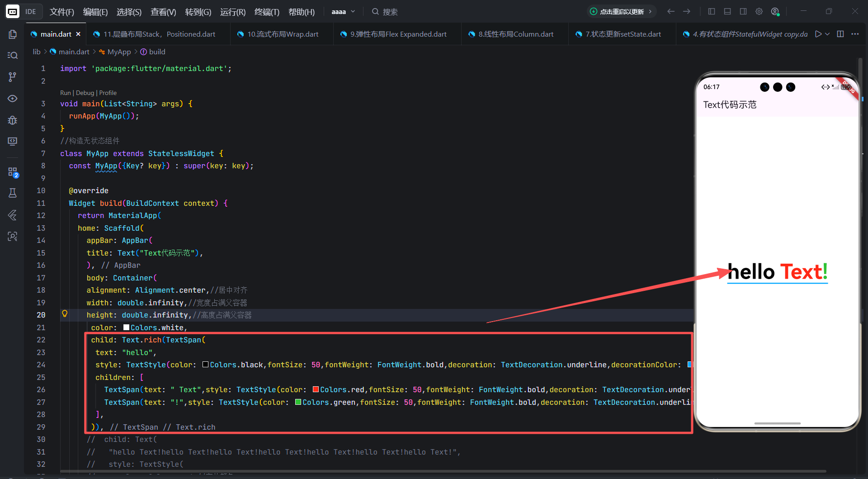Image resolution: width=868 pixels, height=479 pixels.
Task: Open the remote explorer monitor icon
Action: [x=13, y=142]
